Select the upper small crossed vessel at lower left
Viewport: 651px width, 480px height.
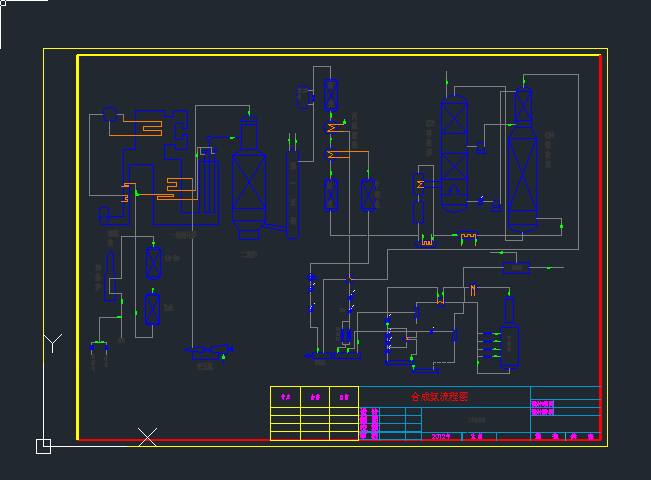[152, 264]
